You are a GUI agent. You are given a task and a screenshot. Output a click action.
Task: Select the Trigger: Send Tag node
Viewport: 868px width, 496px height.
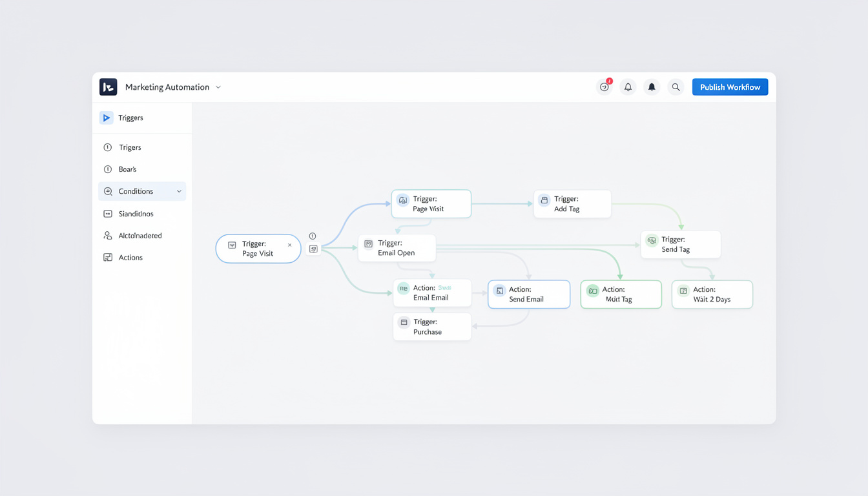coord(681,244)
